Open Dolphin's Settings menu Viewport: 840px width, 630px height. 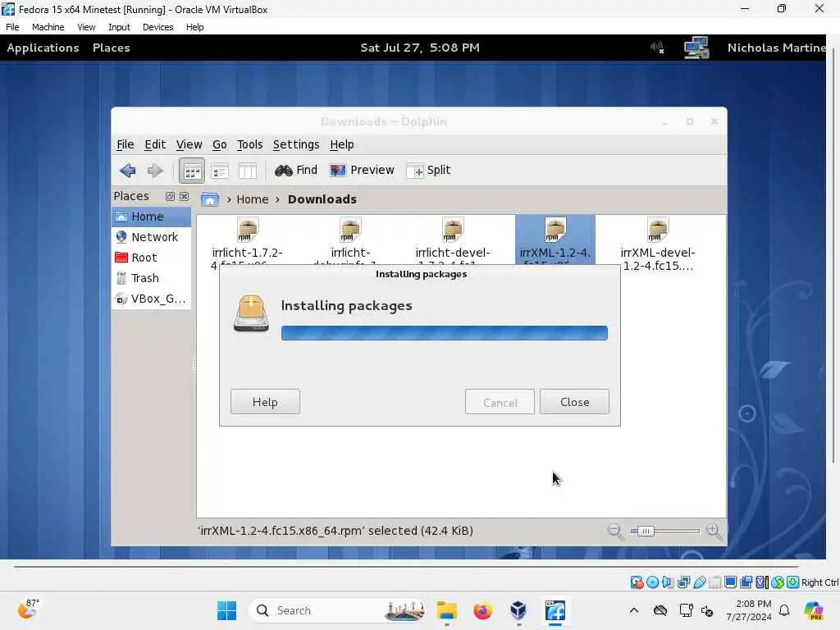pyautogui.click(x=296, y=144)
